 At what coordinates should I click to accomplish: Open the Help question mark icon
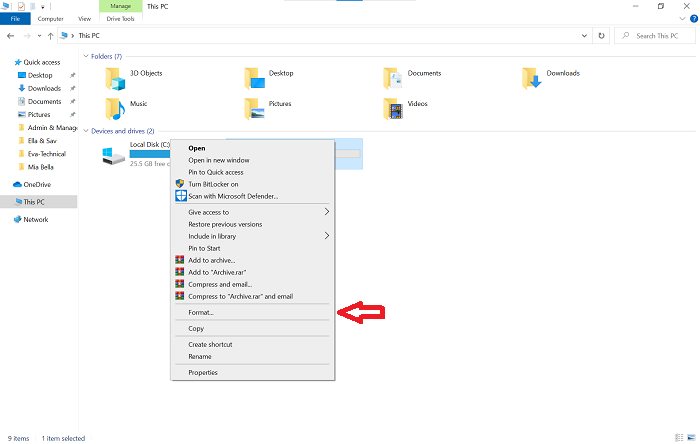tap(694, 19)
